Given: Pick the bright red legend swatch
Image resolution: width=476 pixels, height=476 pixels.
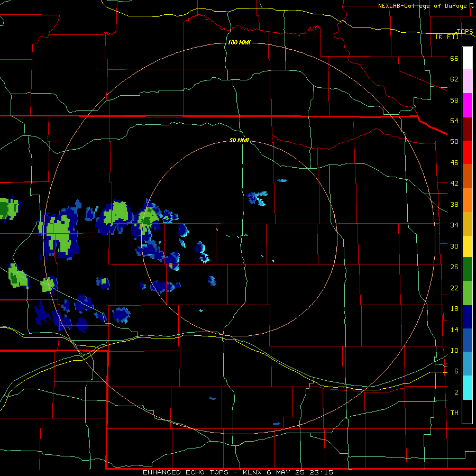Looking at the screenshot, I should (x=467, y=152).
